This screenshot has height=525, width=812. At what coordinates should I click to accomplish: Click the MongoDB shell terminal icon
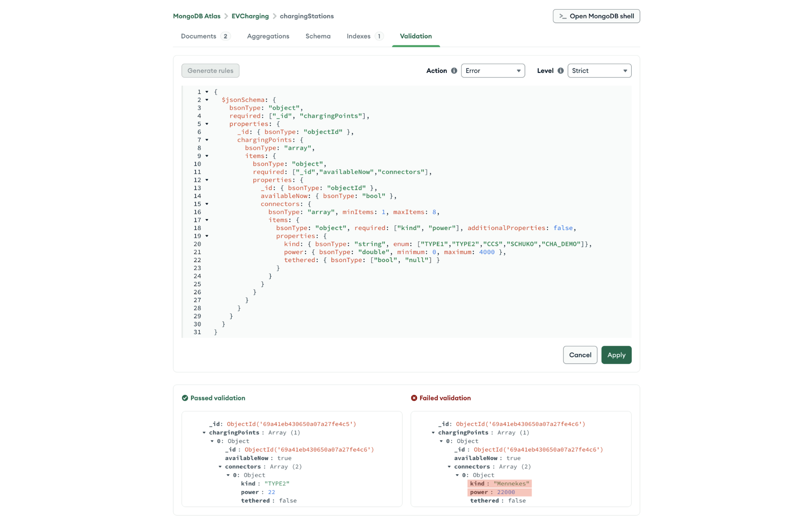563,16
